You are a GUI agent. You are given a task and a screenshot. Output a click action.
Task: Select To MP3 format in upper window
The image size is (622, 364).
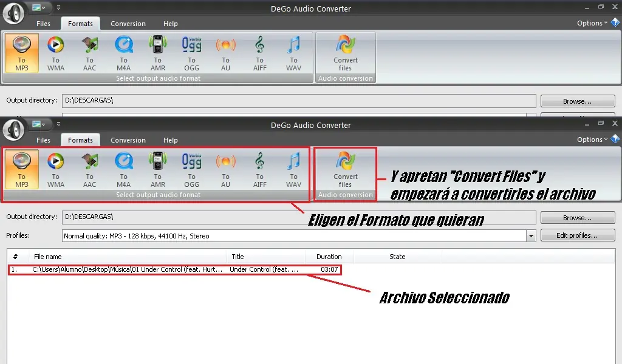click(22, 53)
